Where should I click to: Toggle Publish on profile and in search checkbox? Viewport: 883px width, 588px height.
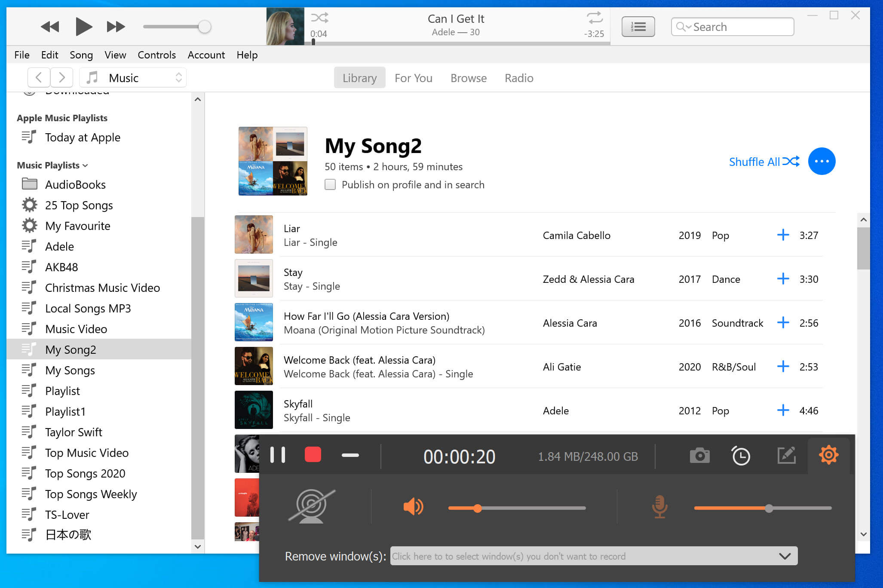pyautogui.click(x=330, y=184)
